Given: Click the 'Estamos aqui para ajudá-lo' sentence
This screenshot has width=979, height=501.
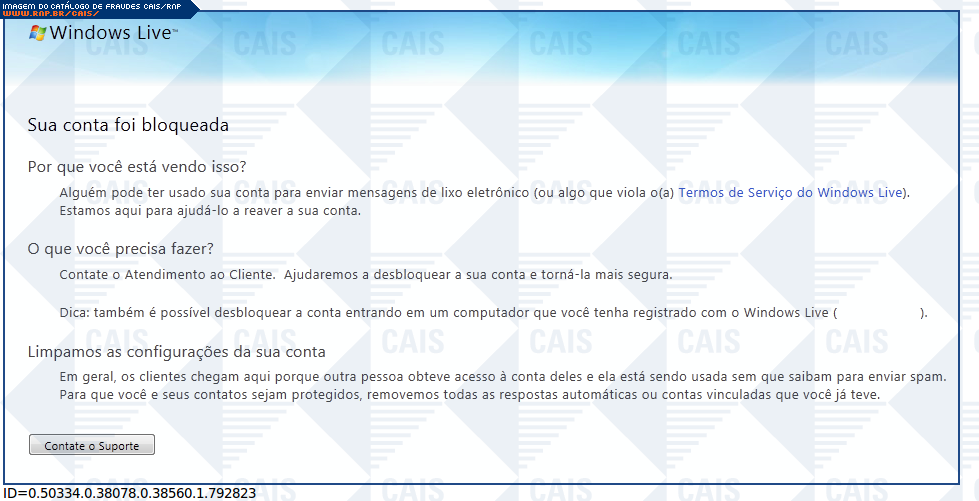Looking at the screenshot, I should (209, 211).
